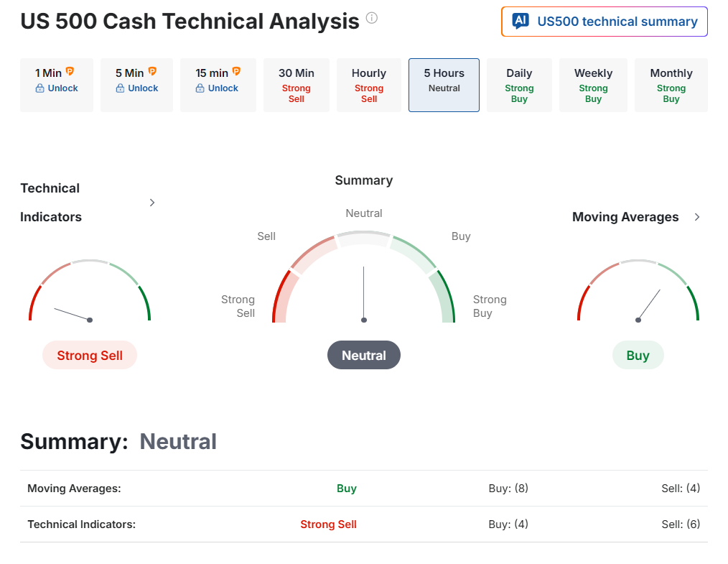
Task: Choose the Daily timeframe tab
Action: point(519,85)
